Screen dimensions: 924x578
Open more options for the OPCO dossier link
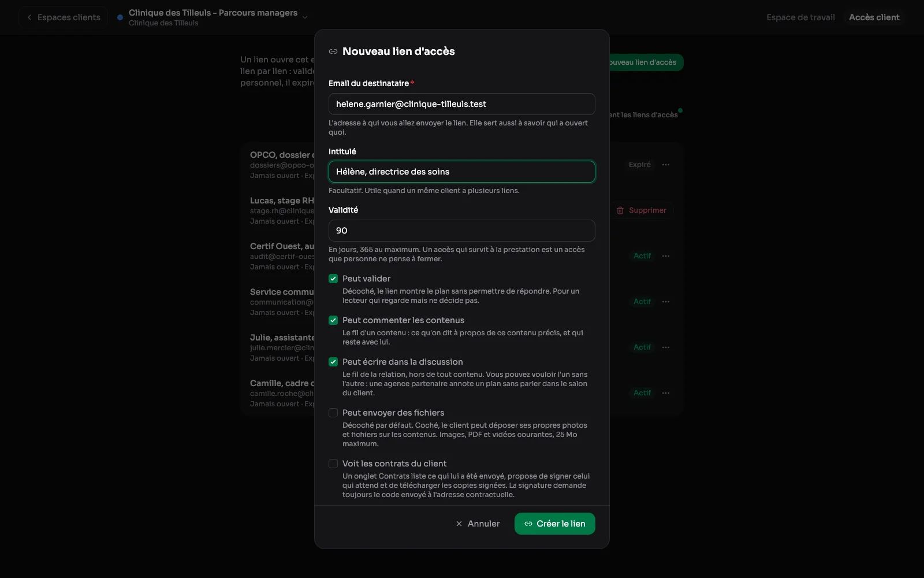(666, 165)
